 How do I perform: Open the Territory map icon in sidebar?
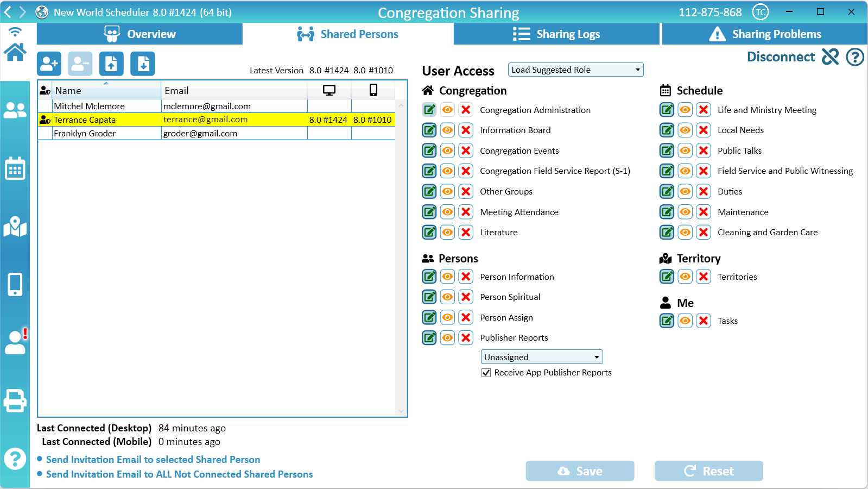click(x=15, y=227)
